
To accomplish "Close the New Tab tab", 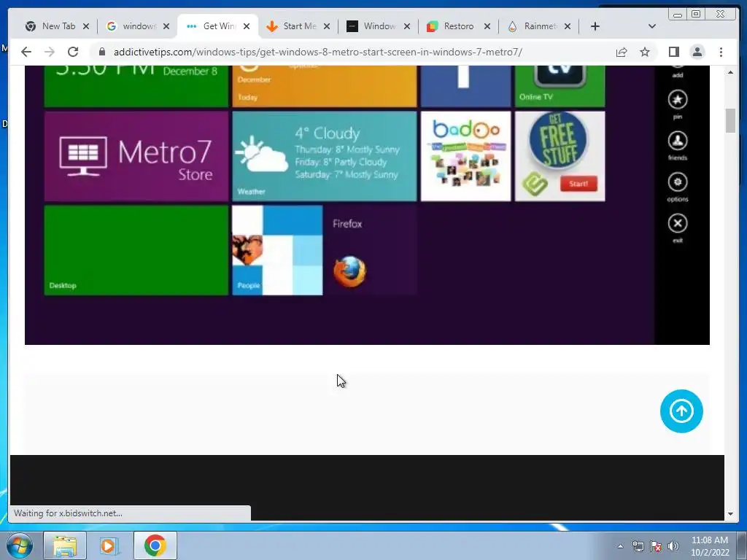I will click(86, 26).
